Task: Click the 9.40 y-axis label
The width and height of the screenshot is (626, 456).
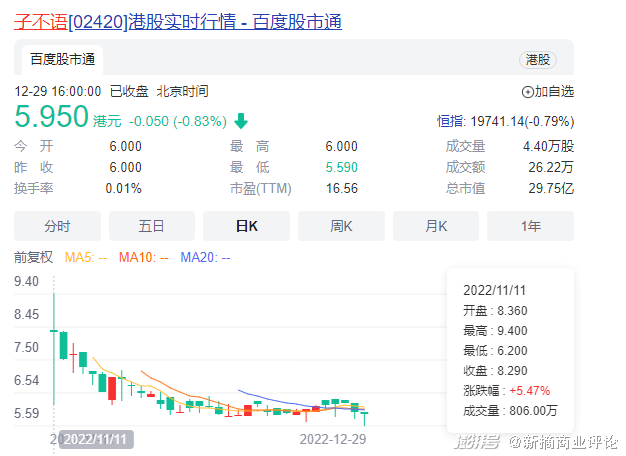Action: point(26,282)
